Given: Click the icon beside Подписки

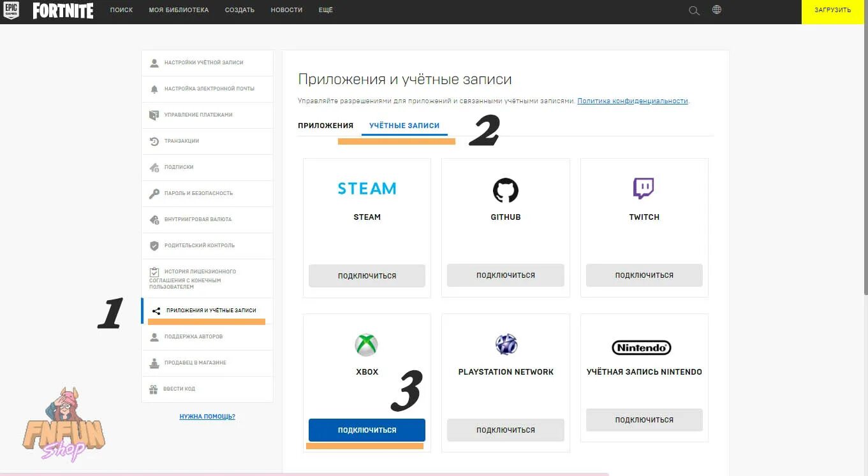Looking at the screenshot, I should tap(154, 168).
